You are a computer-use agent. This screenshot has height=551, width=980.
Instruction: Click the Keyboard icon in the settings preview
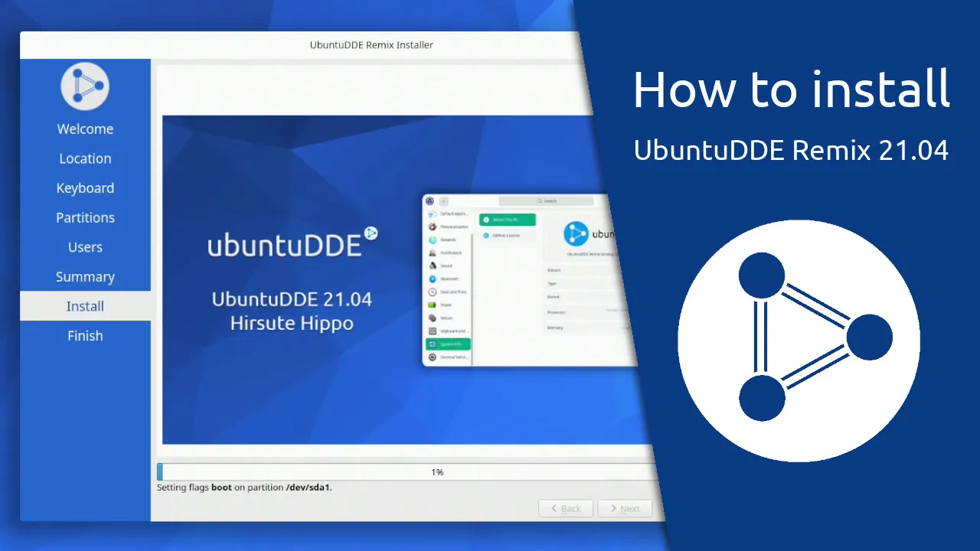(433, 331)
